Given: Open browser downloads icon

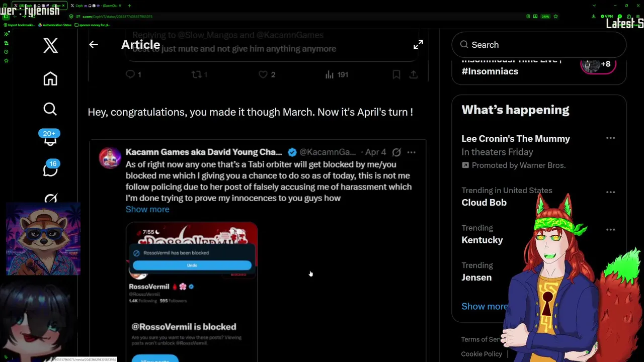Looking at the screenshot, I should 594,17.
